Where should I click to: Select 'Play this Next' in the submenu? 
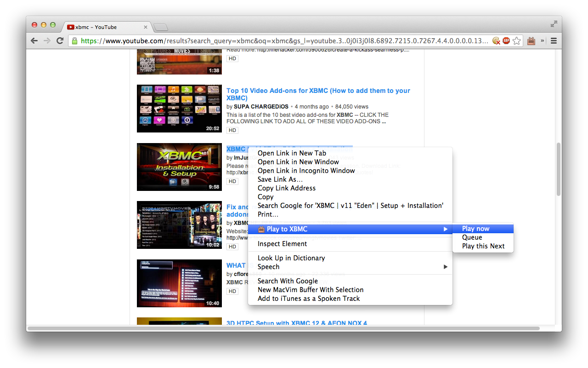tap(483, 246)
